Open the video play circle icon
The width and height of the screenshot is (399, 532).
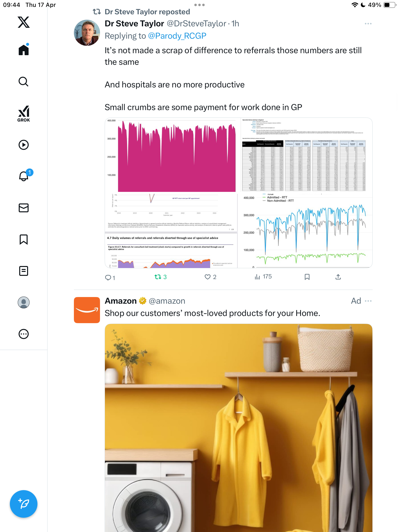24,145
